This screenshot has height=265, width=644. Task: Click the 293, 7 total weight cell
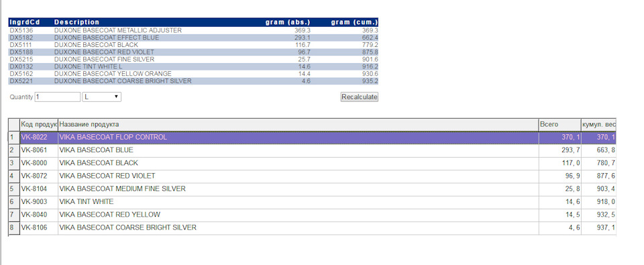click(559, 150)
